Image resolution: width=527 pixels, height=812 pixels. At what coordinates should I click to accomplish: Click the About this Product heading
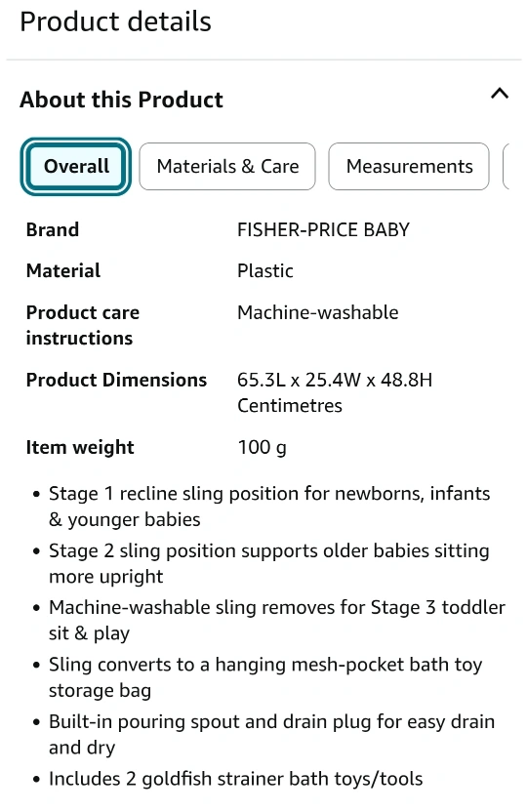pyautogui.click(x=121, y=100)
